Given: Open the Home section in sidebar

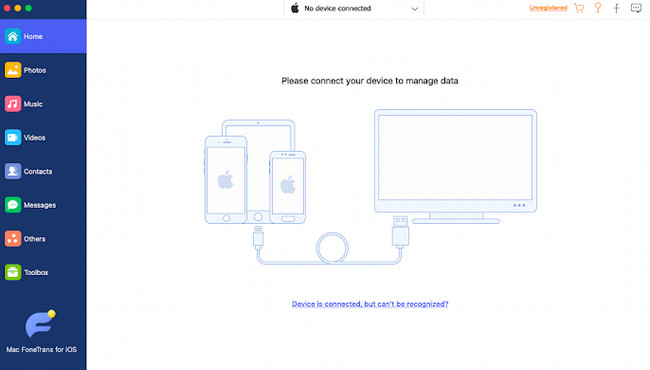Looking at the screenshot, I should [43, 36].
